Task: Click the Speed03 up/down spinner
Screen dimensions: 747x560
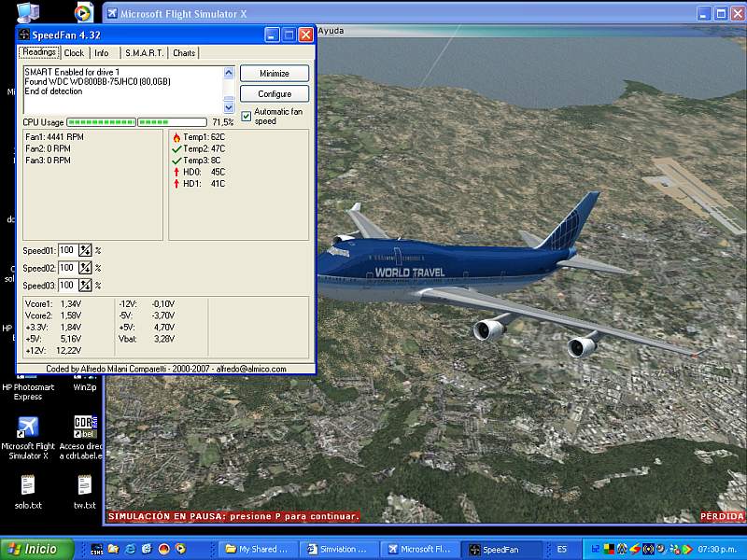Action: [85, 285]
